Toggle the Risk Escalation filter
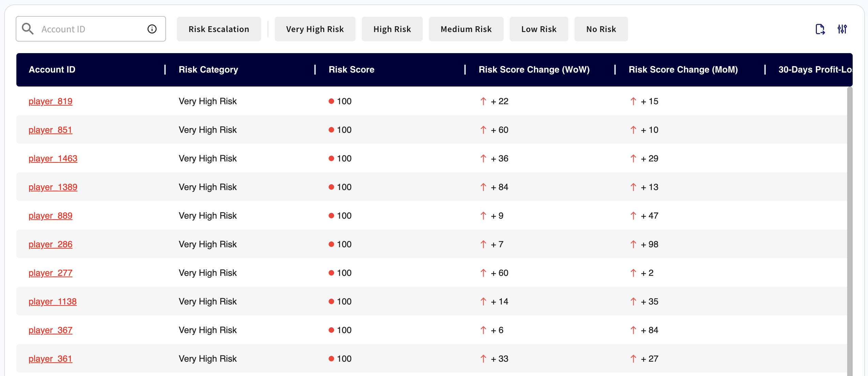 [x=219, y=29]
